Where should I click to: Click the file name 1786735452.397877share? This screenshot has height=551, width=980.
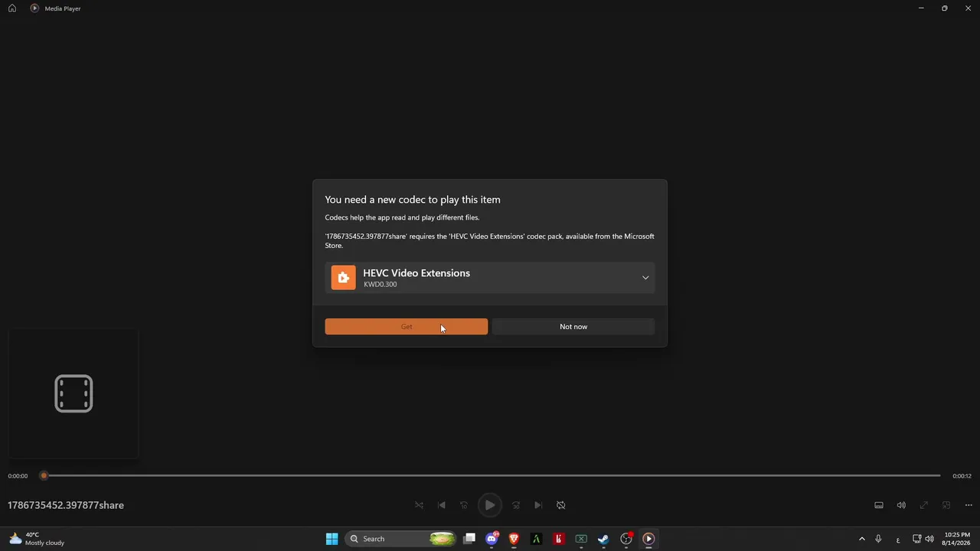click(66, 505)
